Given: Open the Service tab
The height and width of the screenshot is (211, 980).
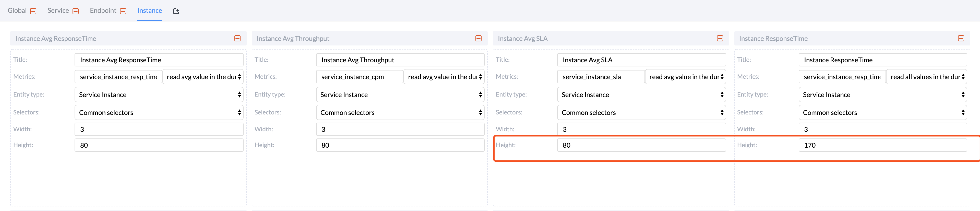Looking at the screenshot, I should pos(58,11).
